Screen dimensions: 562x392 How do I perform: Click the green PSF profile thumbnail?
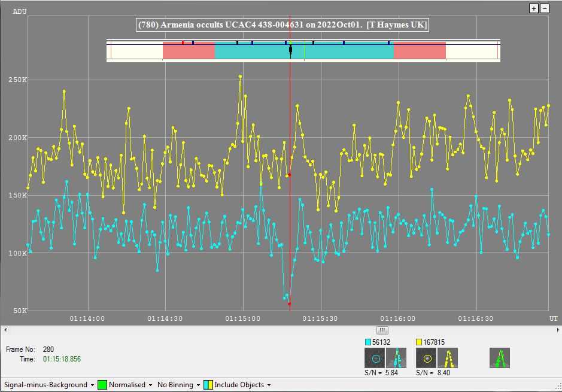[500, 358]
